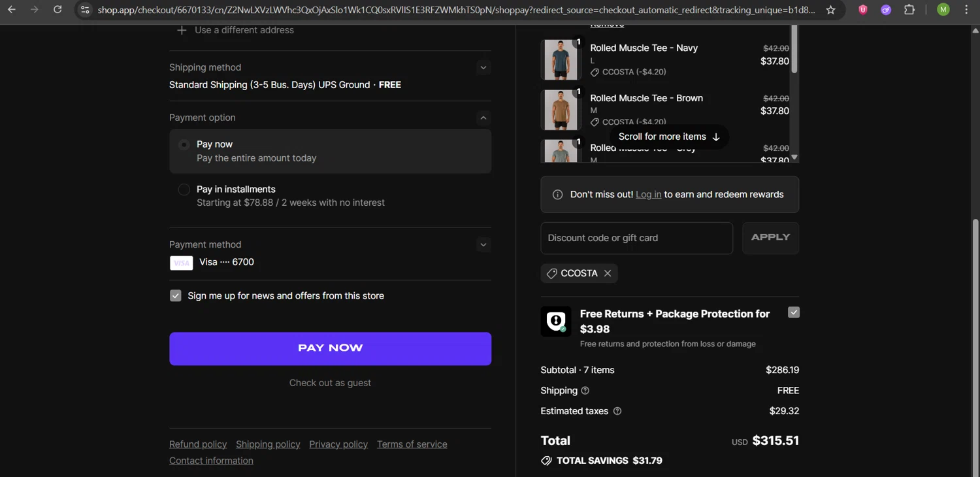Click the Total amount $315.51
The height and width of the screenshot is (477, 980).
point(776,441)
